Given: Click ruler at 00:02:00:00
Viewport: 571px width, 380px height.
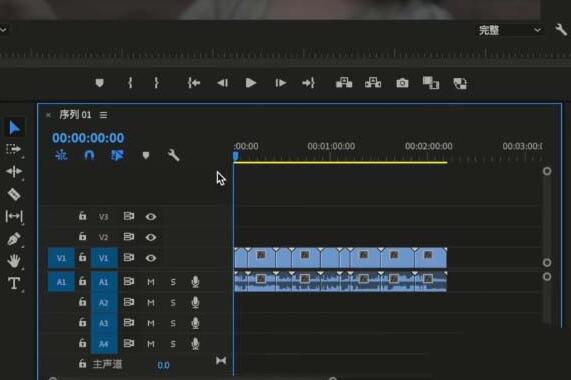Looking at the screenshot, I should [x=429, y=146].
